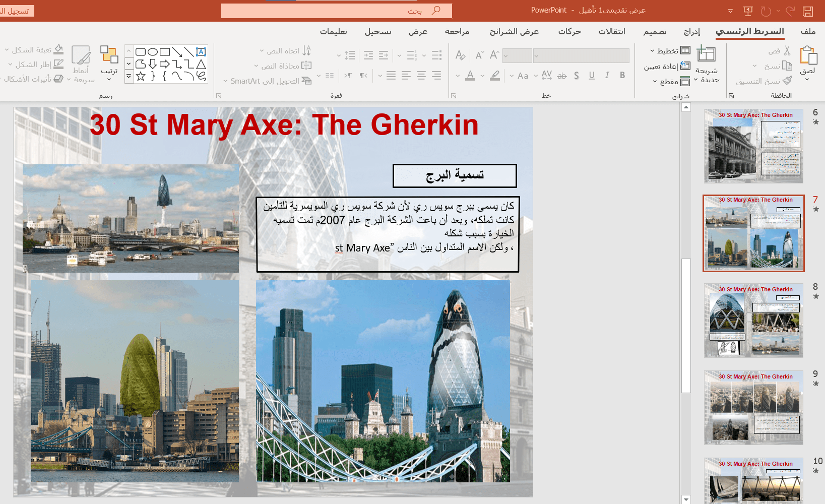Click the Cut (قص) scissors icon
This screenshot has width=825, height=504.
787,51
